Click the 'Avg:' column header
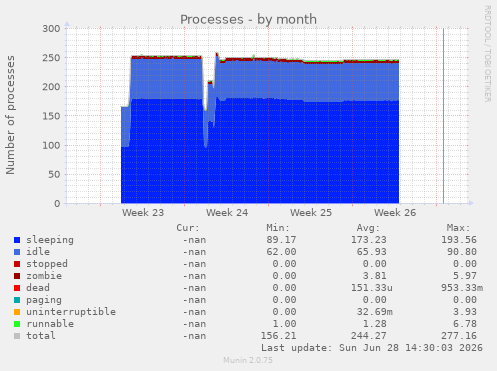Image resolution: width=497 pixels, height=371 pixels. pos(368,228)
